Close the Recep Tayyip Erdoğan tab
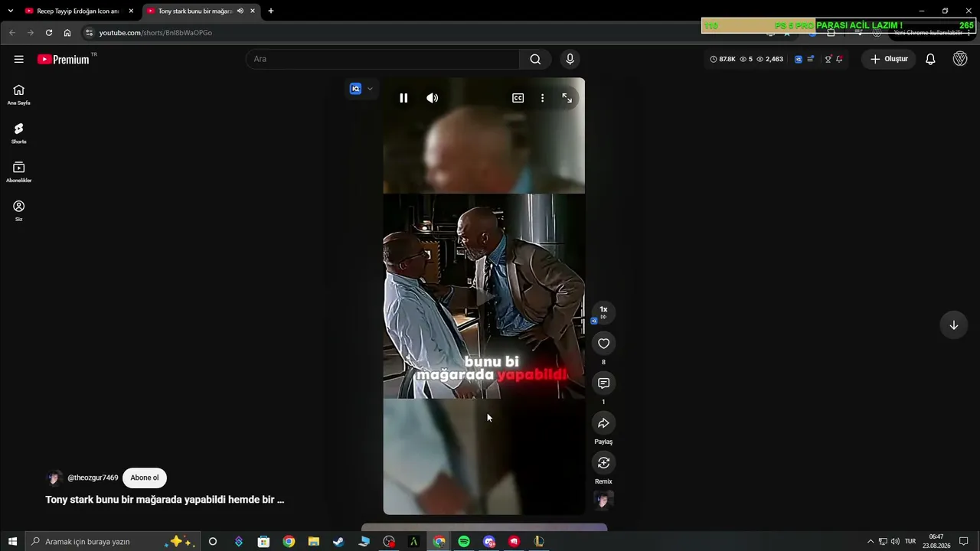 pos(131,11)
